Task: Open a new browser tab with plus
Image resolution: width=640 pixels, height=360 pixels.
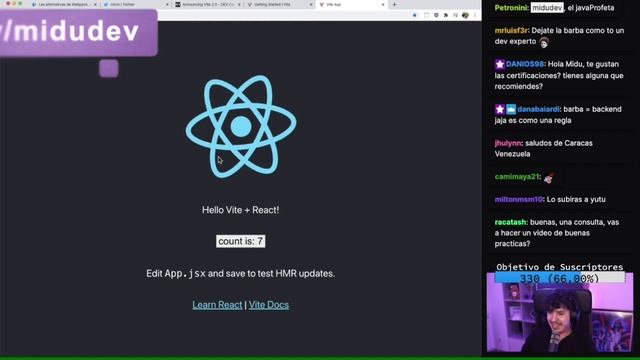Action: (394, 4)
